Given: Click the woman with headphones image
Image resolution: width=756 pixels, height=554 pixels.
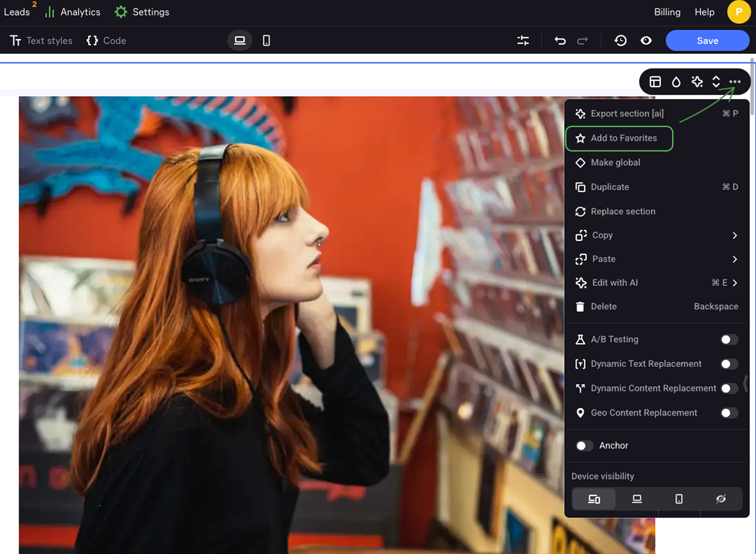Looking at the screenshot, I should coord(276,315).
